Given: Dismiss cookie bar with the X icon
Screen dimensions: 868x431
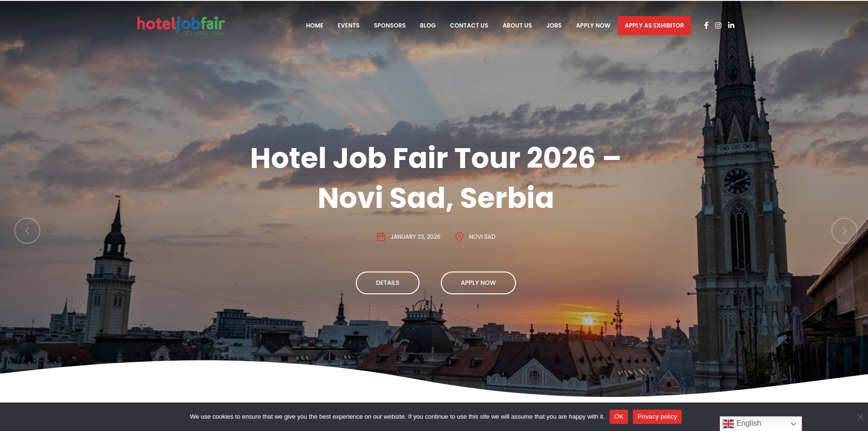Looking at the screenshot, I should [860, 417].
